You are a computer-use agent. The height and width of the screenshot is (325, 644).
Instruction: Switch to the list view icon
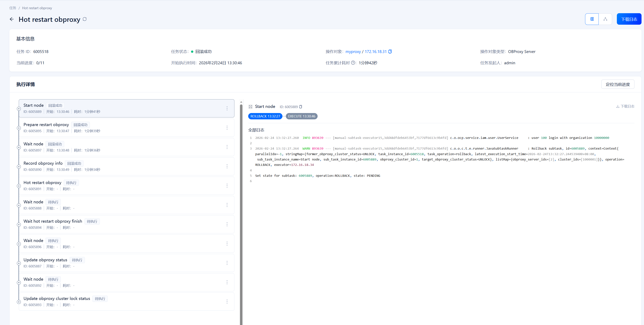(x=592, y=19)
